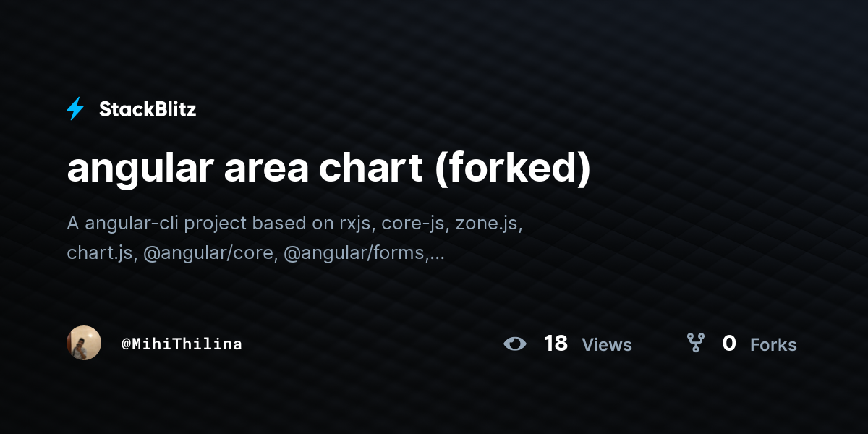Screen dimensions: 868x434
Task: Click the forks branch icon
Action: [695, 343]
